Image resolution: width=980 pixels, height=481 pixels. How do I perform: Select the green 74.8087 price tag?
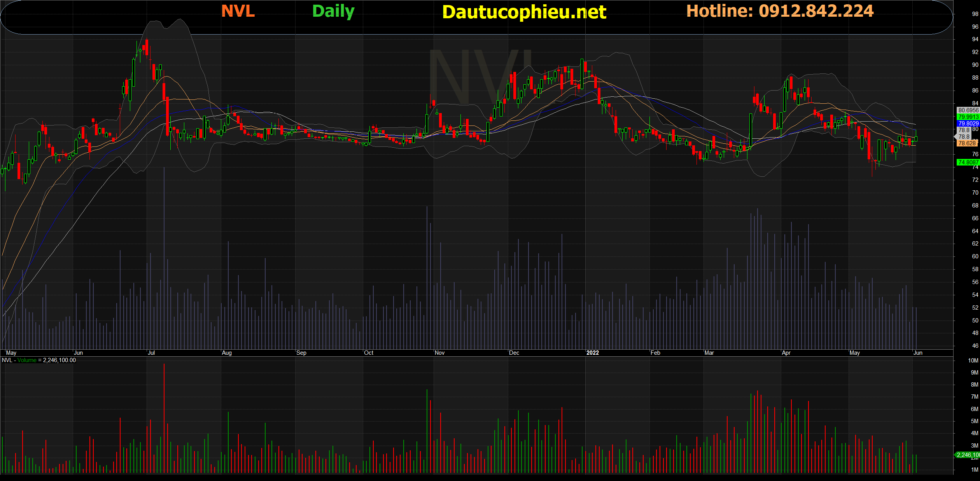coord(968,162)
